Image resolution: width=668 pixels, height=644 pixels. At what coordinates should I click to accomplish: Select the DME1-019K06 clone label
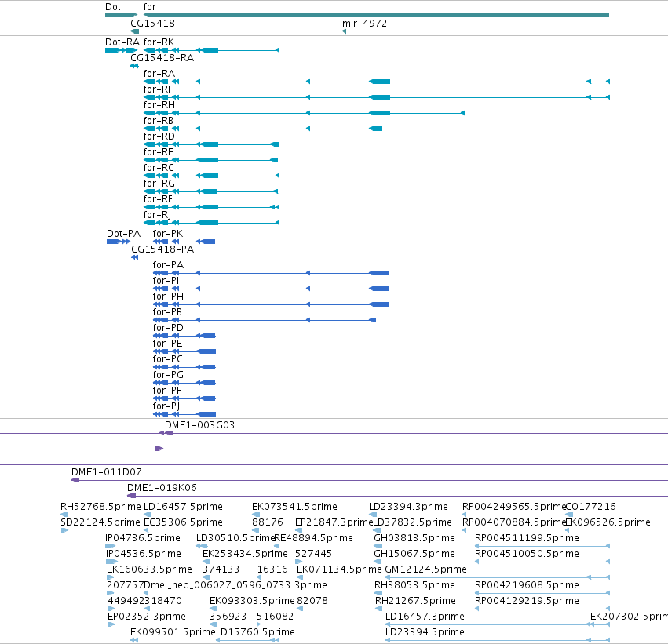coord(162,487)
